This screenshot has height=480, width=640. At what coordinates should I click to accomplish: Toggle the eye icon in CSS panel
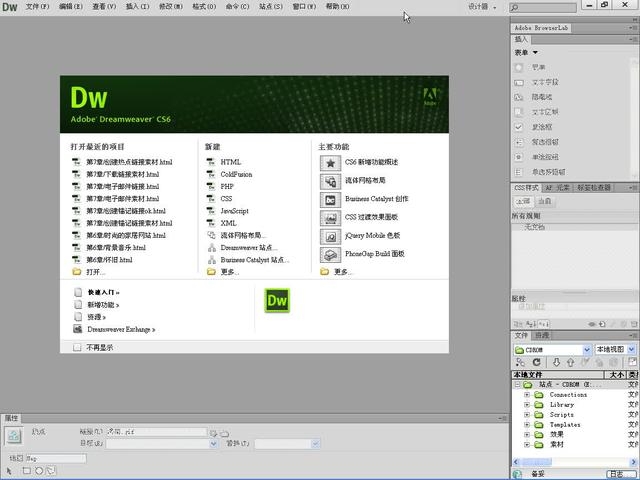coord(592,324)
